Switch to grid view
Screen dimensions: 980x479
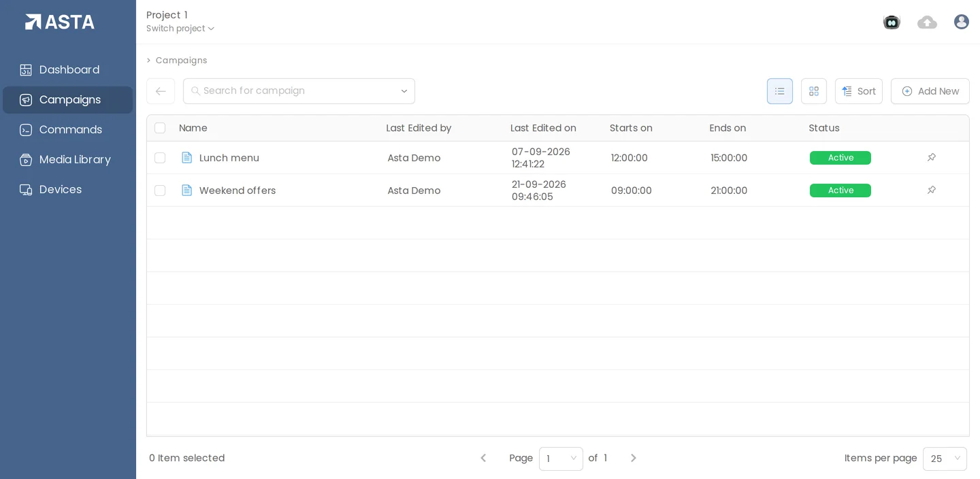tap(814, 91)
